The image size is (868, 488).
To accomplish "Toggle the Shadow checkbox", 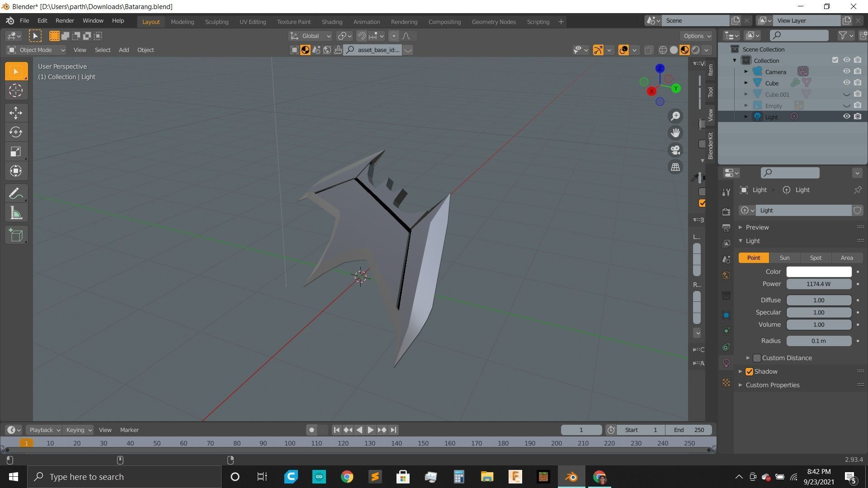I will (749, 371).
